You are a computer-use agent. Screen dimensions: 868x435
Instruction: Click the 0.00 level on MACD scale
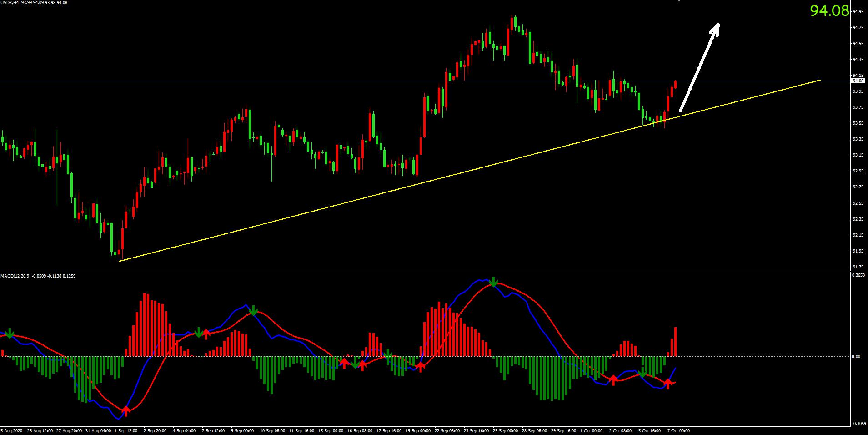pos(856,356)
